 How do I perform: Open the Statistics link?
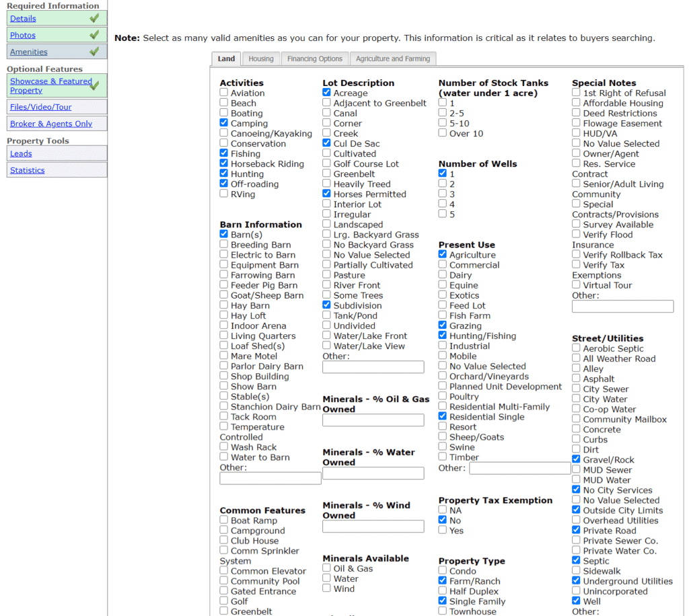[x=28, y=171]
